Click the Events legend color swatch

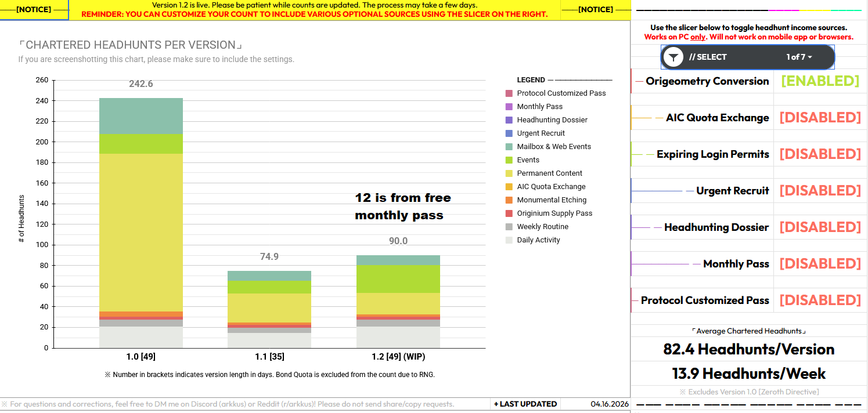[x=509, y=160]
